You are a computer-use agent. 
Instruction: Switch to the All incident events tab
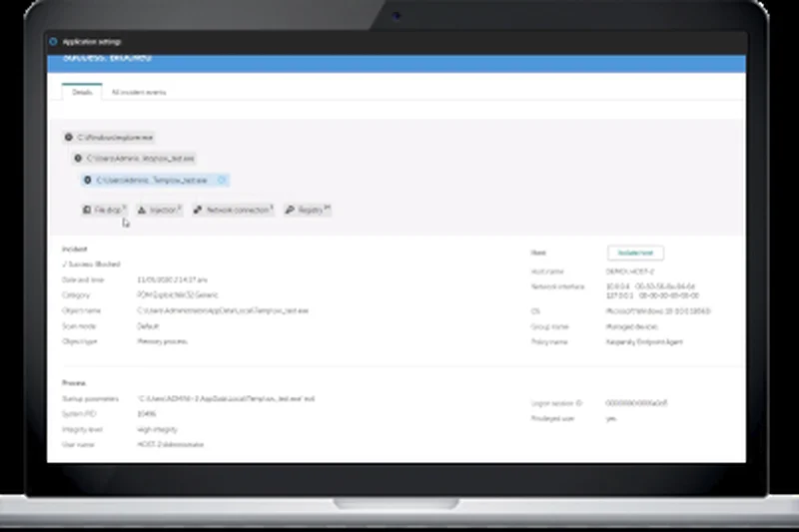click(139, 92)
